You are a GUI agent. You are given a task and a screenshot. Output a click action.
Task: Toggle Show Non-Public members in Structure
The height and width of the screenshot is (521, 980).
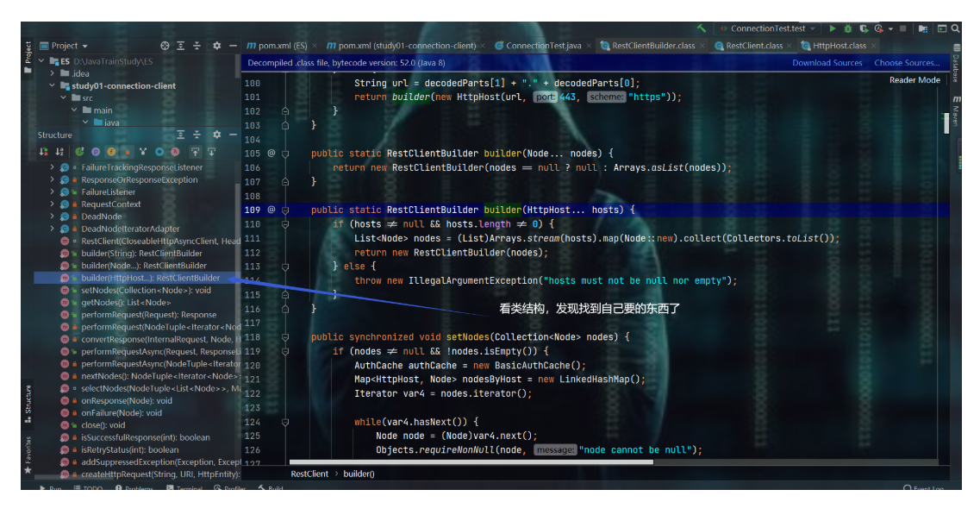click(x=127, y=152)
